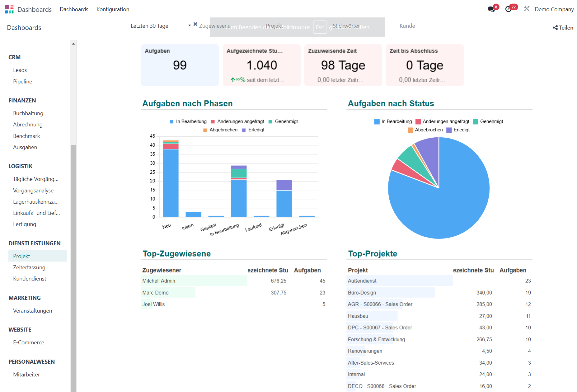Open E-Commerce under the Website section
This screenshot has width=577, height=392.
pos(29,342)
